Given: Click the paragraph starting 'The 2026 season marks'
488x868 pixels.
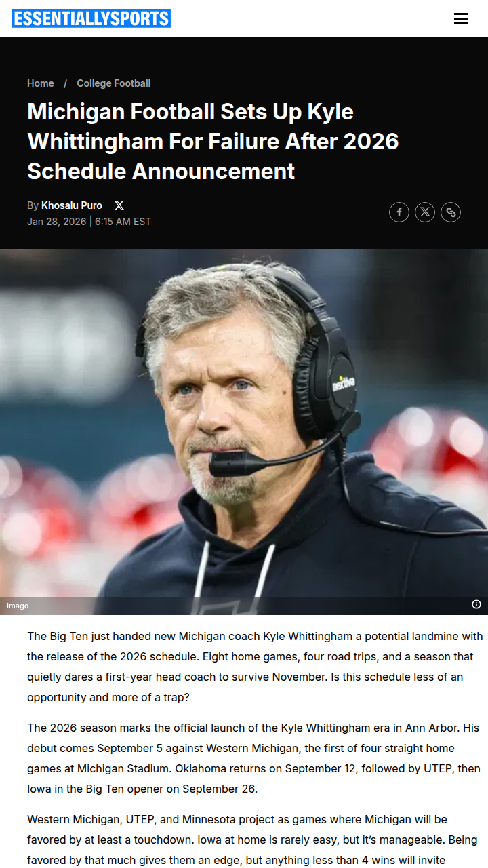Looking at the screenshot, I should pyautogui.click(x=253, y=758).
